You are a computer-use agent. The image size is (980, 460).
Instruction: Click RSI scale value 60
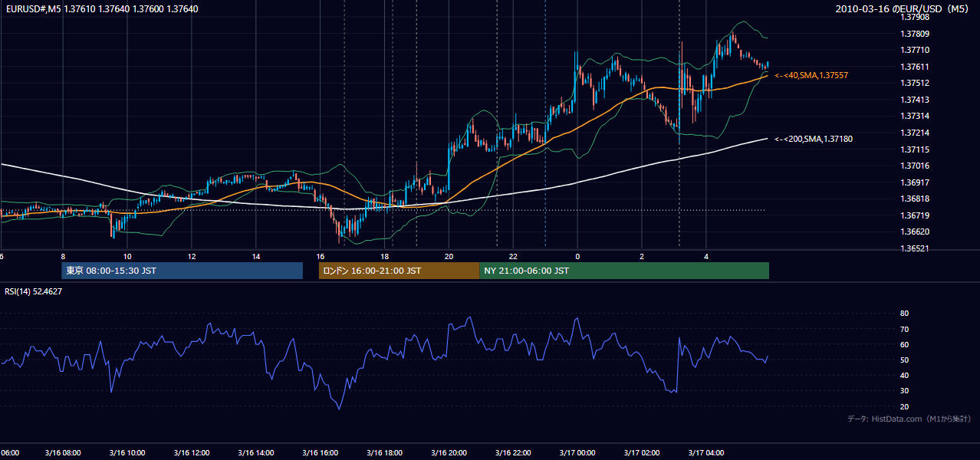904,344
